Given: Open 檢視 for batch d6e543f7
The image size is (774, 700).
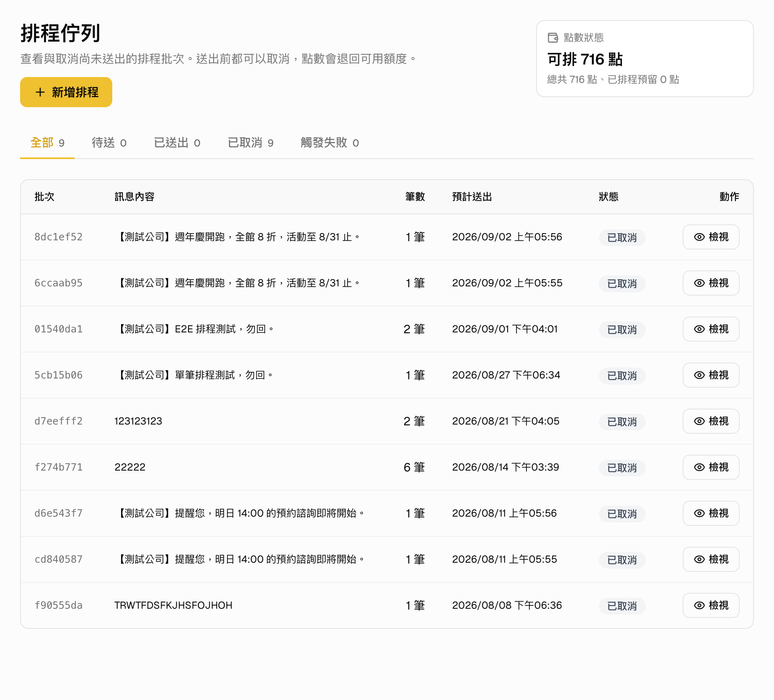Looking at the screenshot, I should click(x=711, y=513).
